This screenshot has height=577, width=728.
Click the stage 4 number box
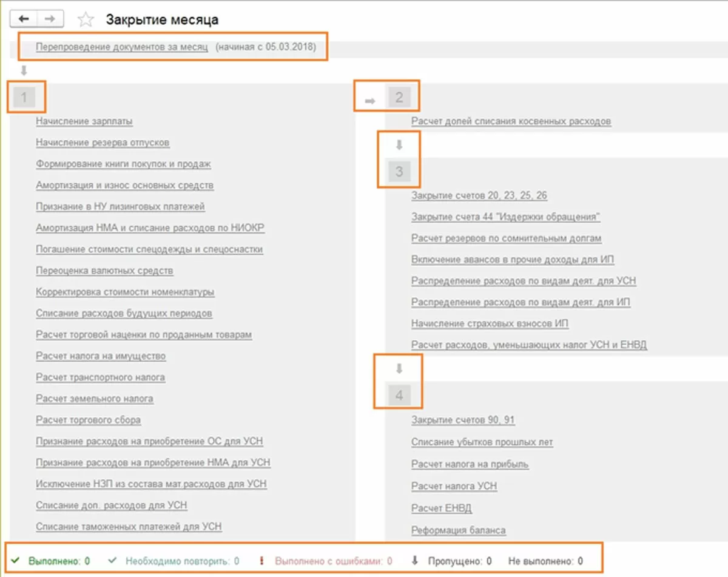pos(399,396)
